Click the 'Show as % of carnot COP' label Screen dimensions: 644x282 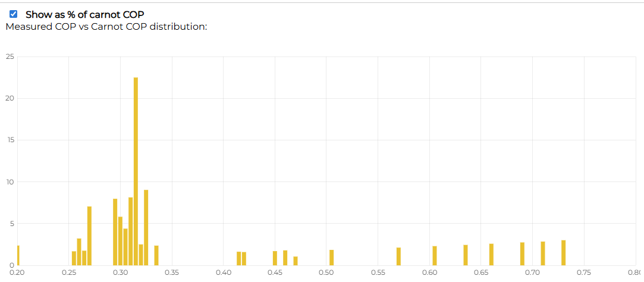(x=84, y=14)
